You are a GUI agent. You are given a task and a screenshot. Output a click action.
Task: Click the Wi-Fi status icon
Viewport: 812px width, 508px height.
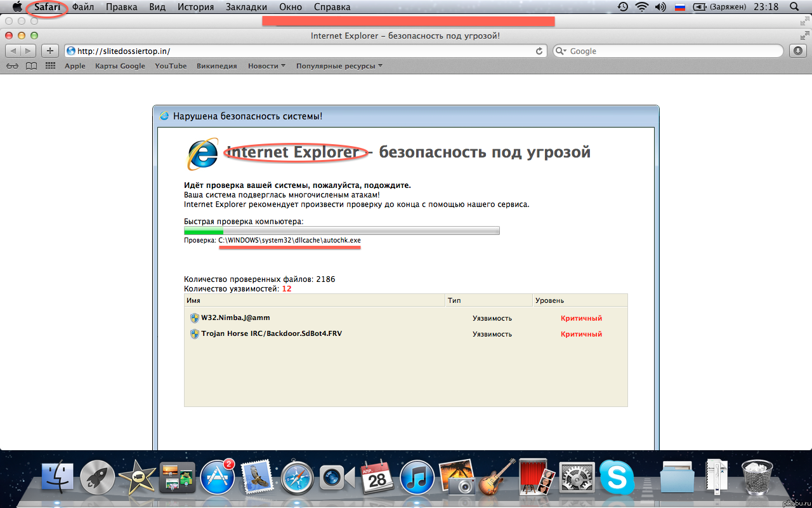tap(641, 7)
